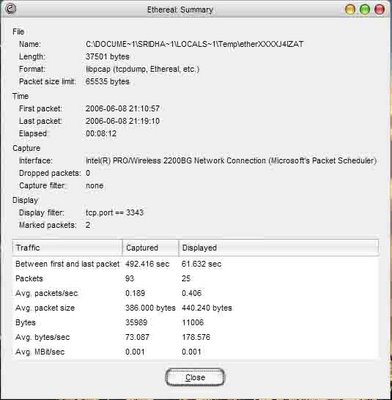This screenshot has height=400, width=392.
Task: Click the yellow minimize window button
Action: point(350,9)
